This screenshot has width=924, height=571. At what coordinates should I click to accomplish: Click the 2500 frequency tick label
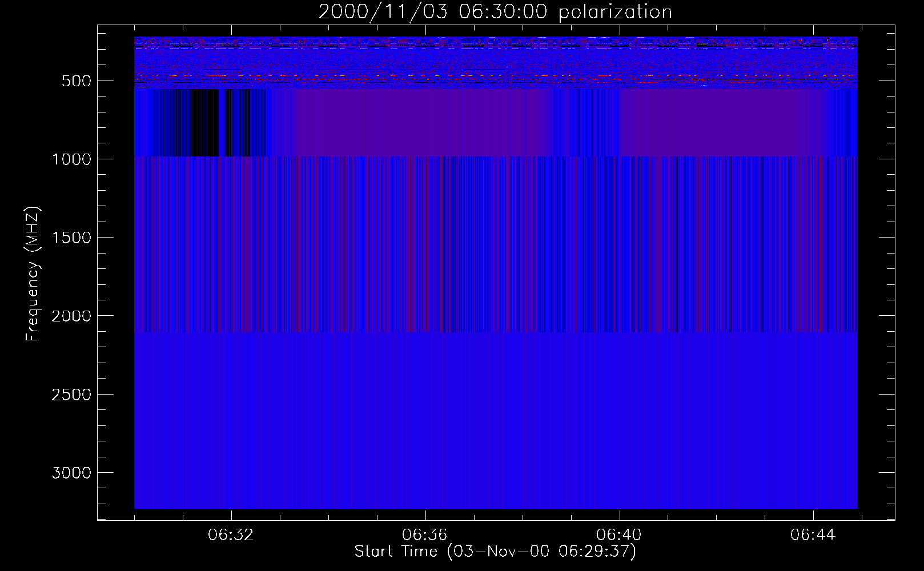tap(71, 395)
